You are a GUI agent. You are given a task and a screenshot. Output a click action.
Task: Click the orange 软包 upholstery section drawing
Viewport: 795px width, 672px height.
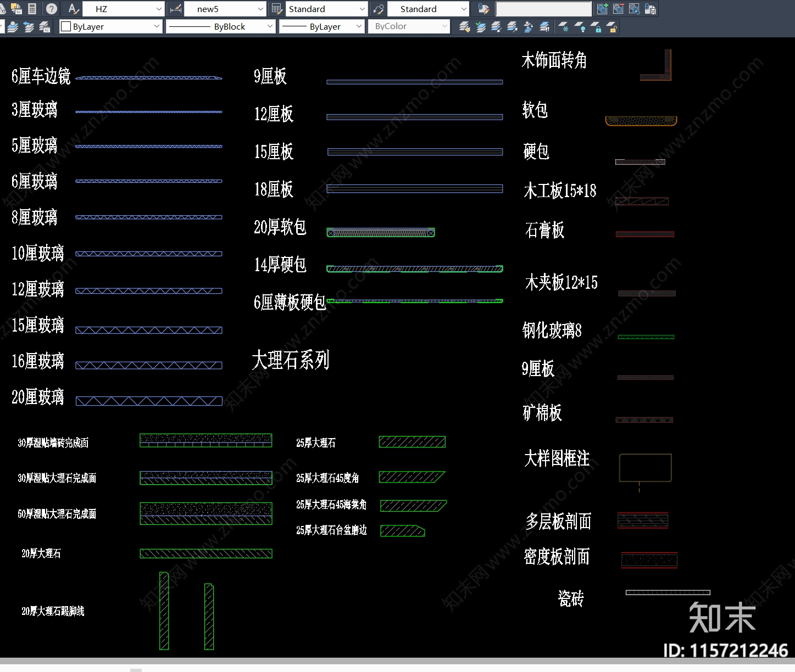pyautogui.click(x=641, y=120)
